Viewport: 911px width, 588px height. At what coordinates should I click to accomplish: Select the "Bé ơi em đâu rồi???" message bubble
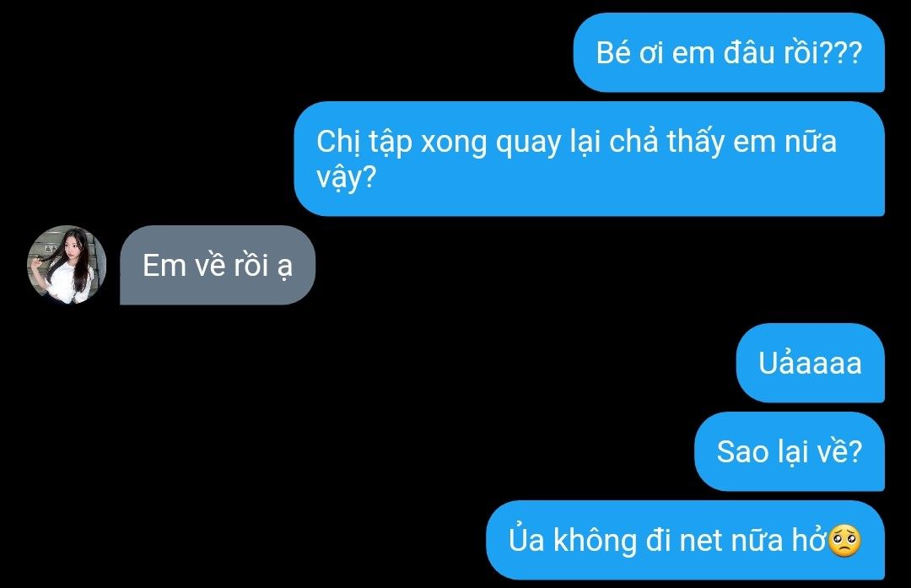729,53
